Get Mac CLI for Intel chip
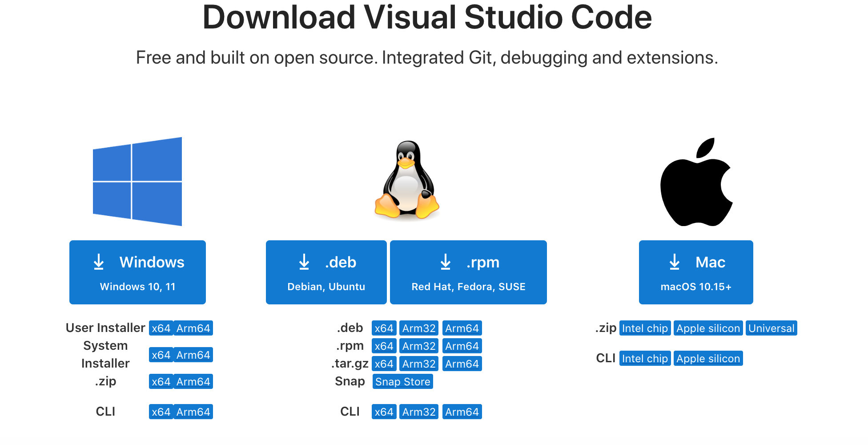This screenshot has height=445, width=868. tap(645, 358)
